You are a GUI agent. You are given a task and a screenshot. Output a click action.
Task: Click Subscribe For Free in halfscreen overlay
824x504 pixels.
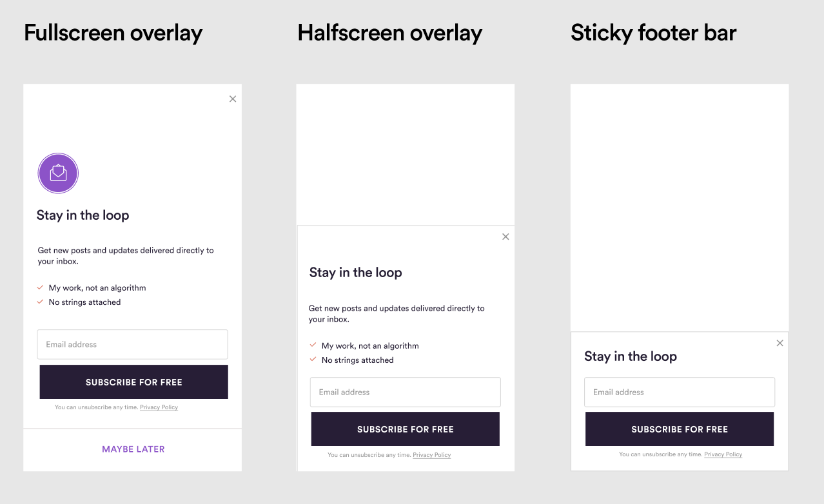(x=406, y=429)
